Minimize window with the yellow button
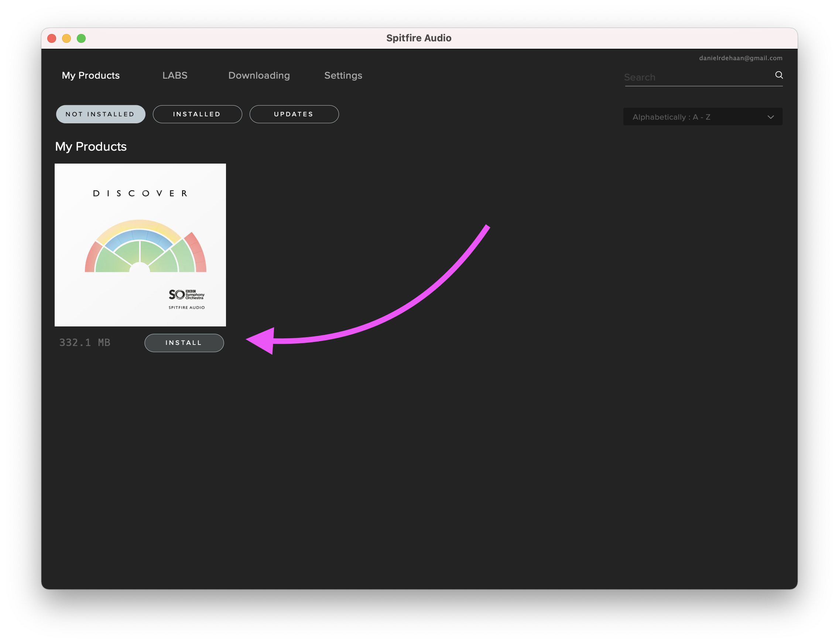The height and width of the screenshot is (644, 839). click(66, 38)
